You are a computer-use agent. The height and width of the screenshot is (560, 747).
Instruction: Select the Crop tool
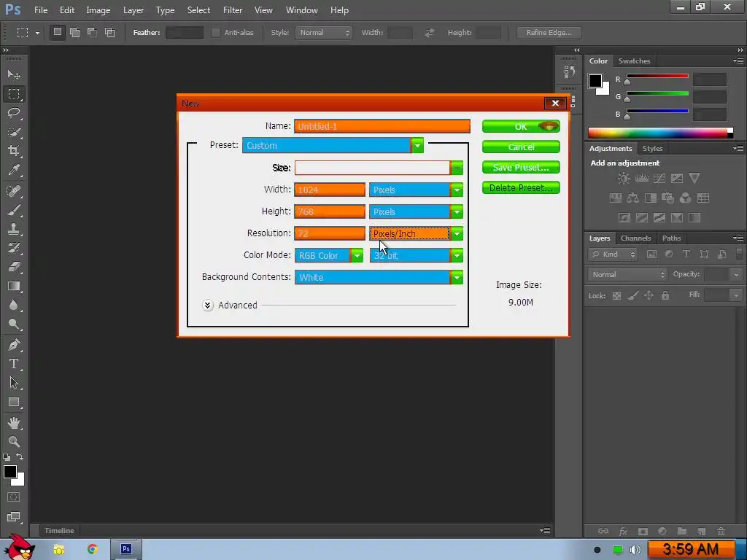click(13, 151)
